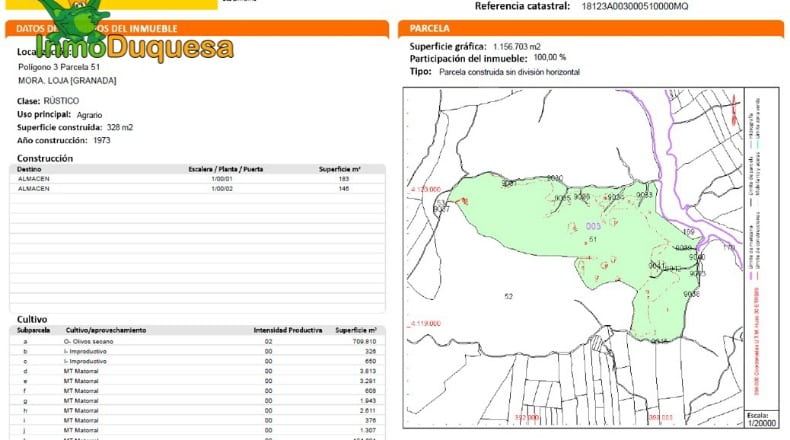
Task: Click the construction year 1973
Action: (x=101, y=141)
